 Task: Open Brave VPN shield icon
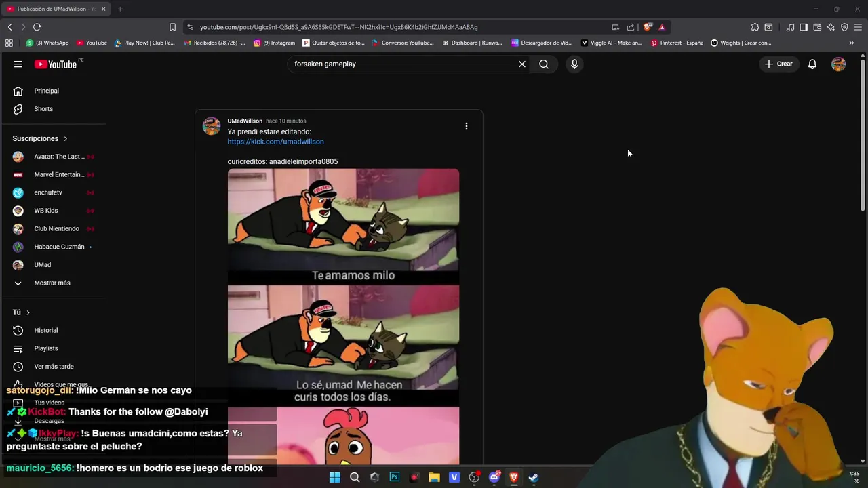[x=844, y=27]
